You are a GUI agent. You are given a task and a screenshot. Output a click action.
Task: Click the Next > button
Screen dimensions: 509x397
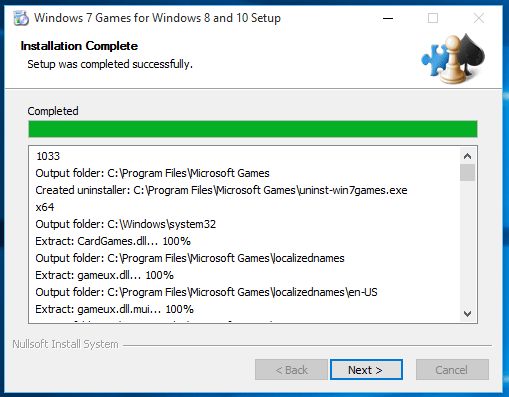[x=366, y=369]
